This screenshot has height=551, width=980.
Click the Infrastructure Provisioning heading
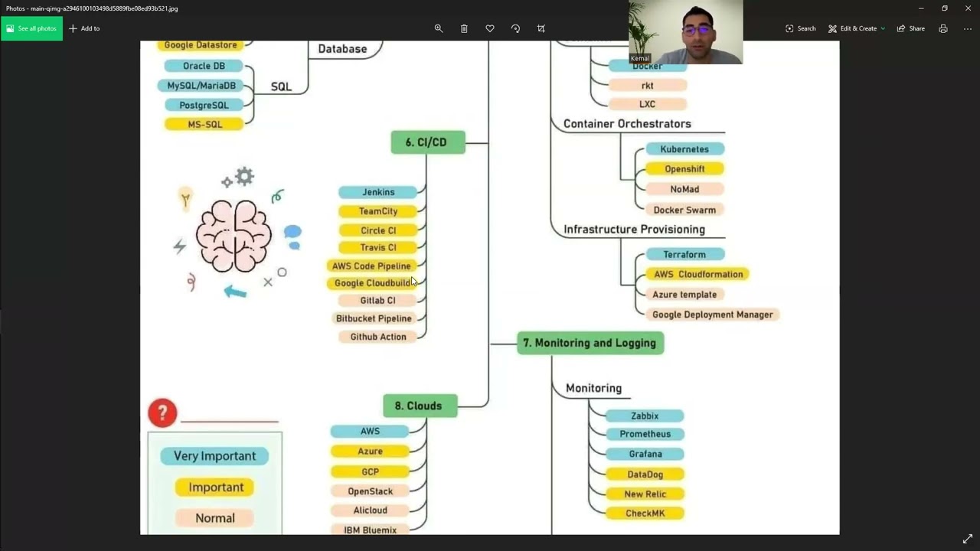[634, 230]
